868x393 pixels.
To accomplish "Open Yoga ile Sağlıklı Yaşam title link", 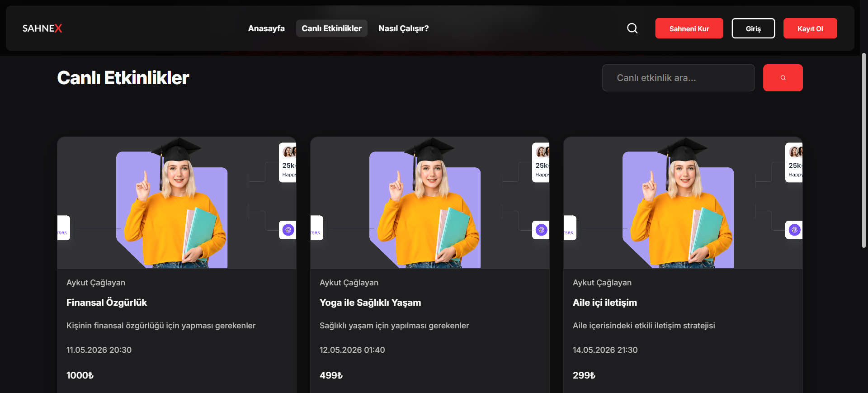I will (x=370, y=303).
